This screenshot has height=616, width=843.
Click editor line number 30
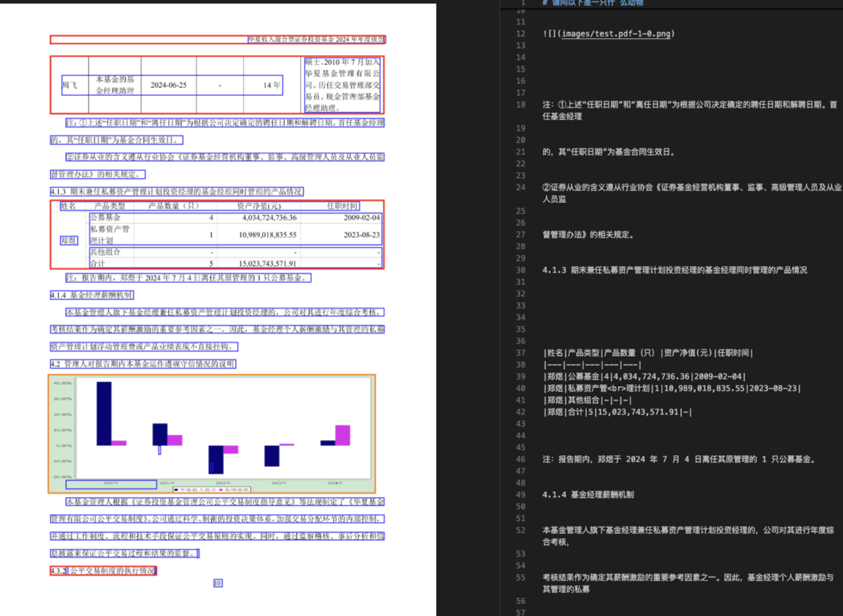point(521,270)
